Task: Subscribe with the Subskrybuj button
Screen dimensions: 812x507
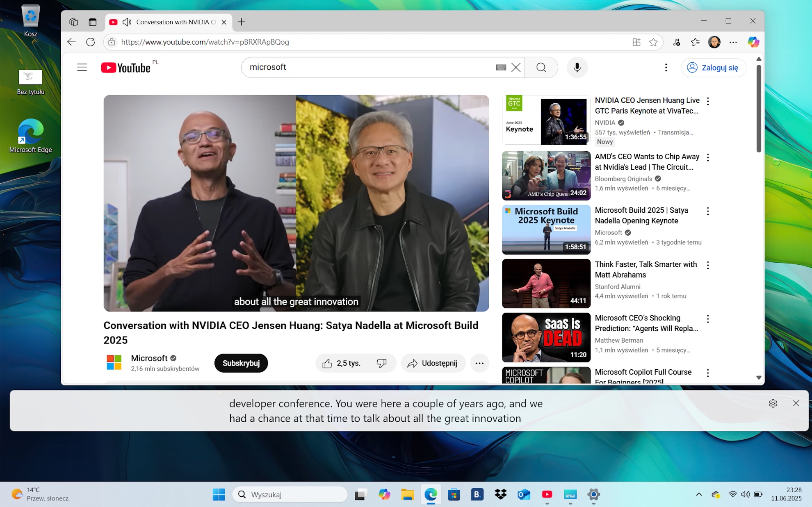Action: (x=241, y=363)
